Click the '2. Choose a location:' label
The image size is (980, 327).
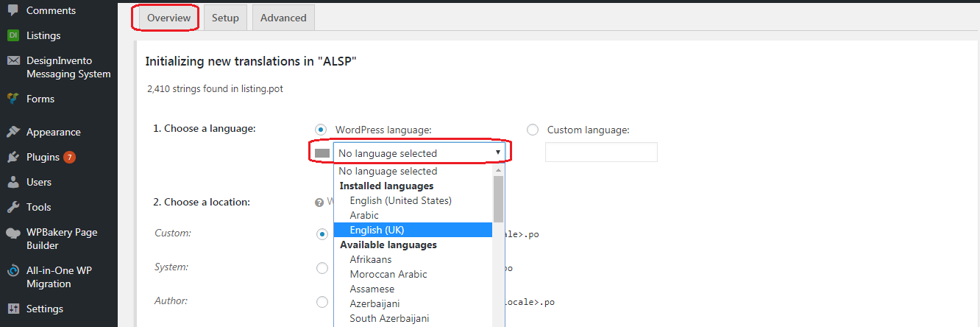[x=202, y=202]
